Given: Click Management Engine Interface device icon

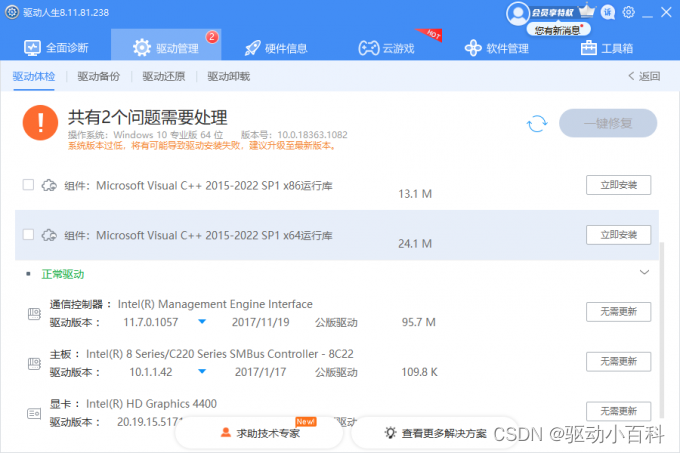Looking at the screenshot, I should pos(34,313).
